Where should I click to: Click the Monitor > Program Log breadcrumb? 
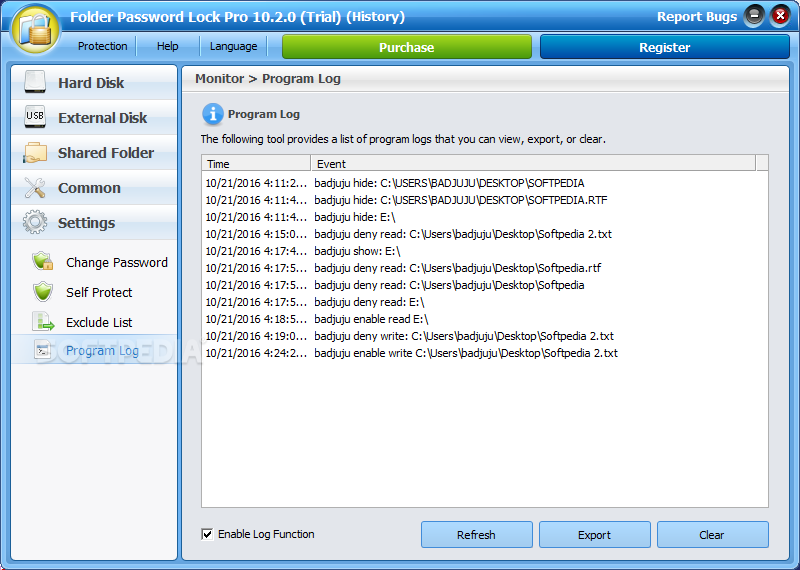[268, 79]
